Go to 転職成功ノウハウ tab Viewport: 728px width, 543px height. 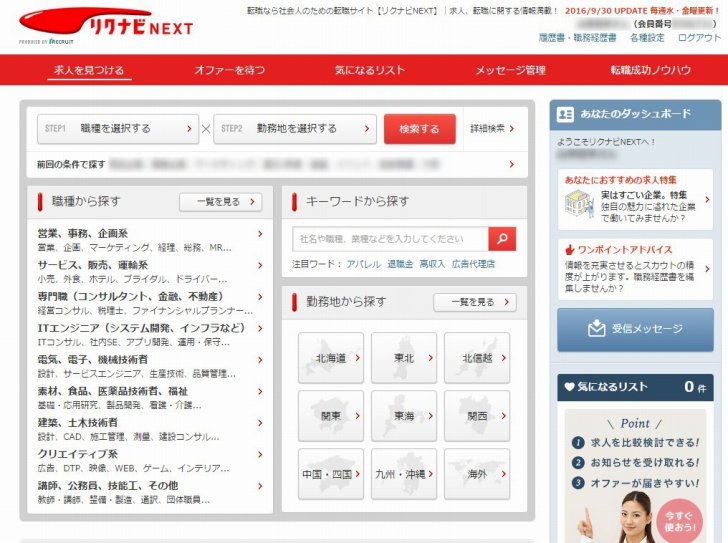coord(650,71)
